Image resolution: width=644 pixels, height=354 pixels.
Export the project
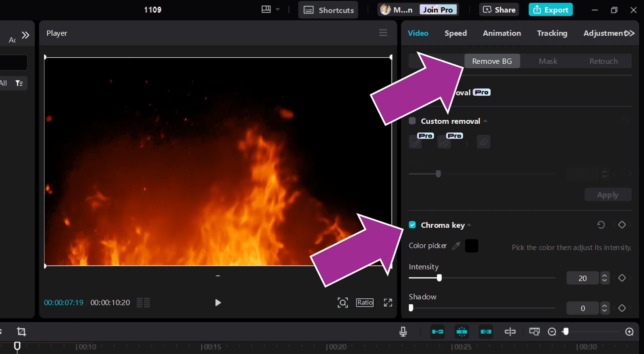click(550, 10)
